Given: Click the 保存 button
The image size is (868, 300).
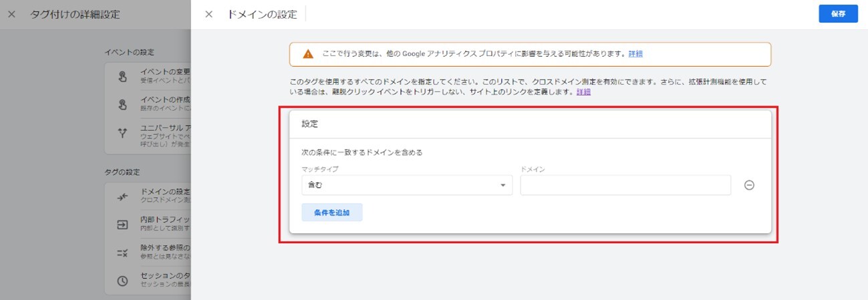Looking at the screenshot, I should [x=838, y=14].
